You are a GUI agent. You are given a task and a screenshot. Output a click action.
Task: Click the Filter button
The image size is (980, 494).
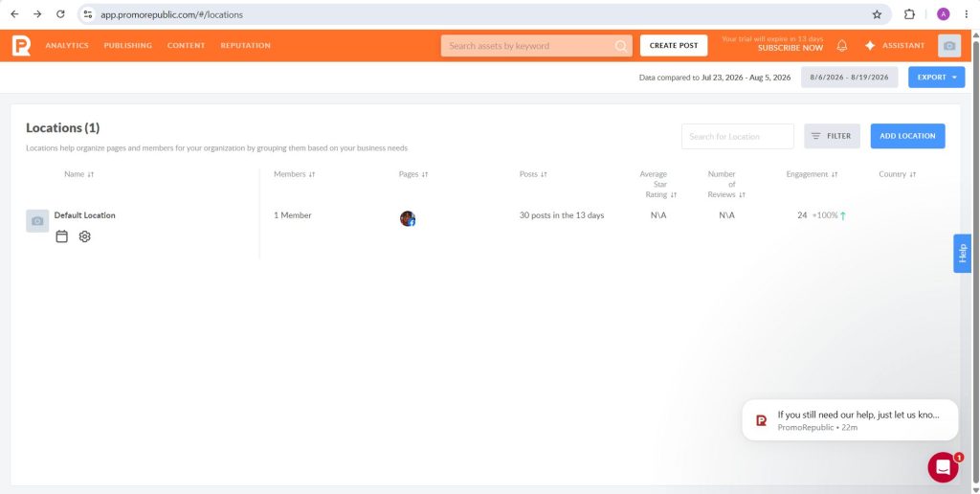(x=832, y=136)
